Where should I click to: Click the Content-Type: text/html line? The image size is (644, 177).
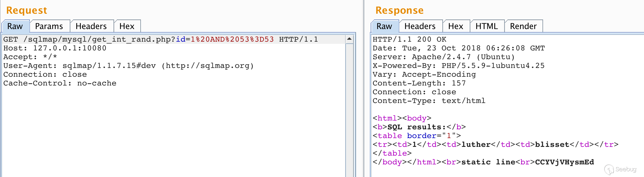pyautogui.click(x=429, y=101)
